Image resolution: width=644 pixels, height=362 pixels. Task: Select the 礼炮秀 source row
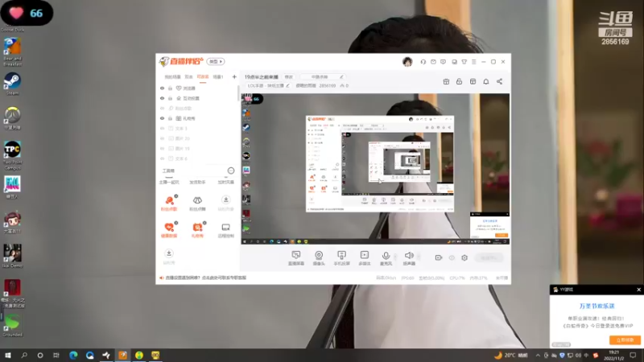click(197, 118)
